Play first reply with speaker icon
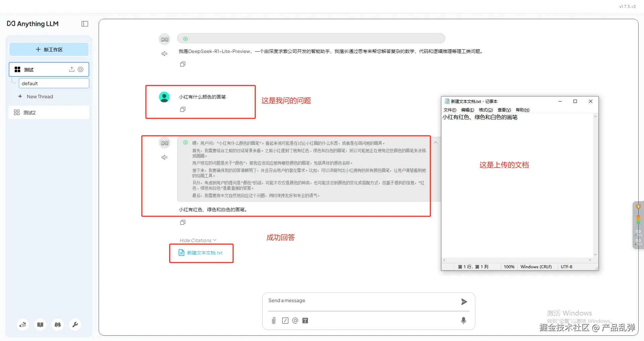Screen dimensions: 644x341 pos(164,54)
